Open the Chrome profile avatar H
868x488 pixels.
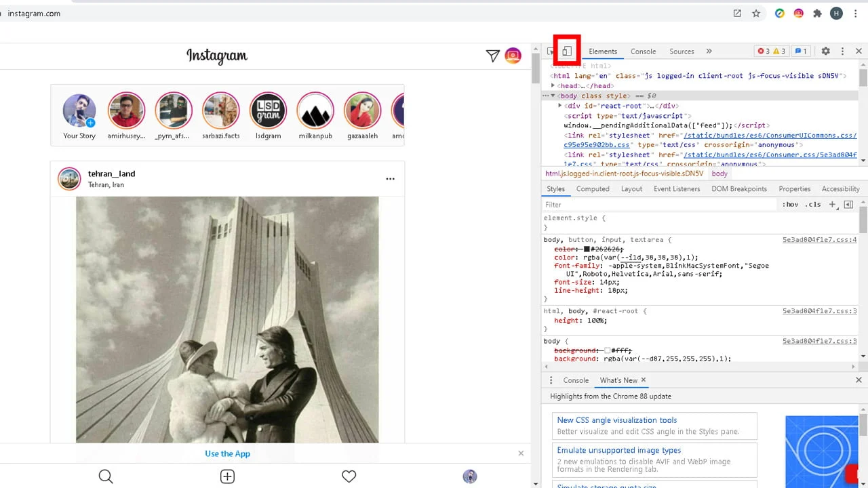pos(837,14)
